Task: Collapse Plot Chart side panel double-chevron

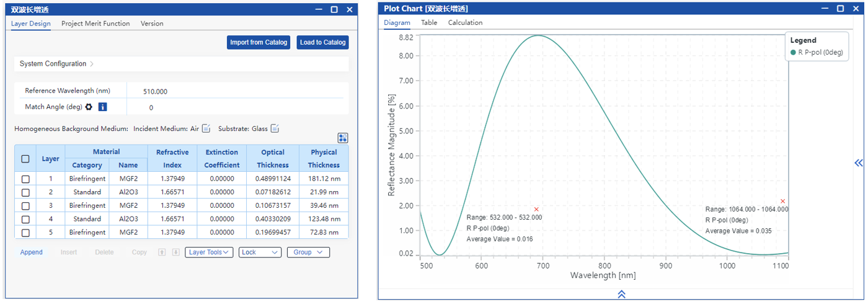Action: 859,163
